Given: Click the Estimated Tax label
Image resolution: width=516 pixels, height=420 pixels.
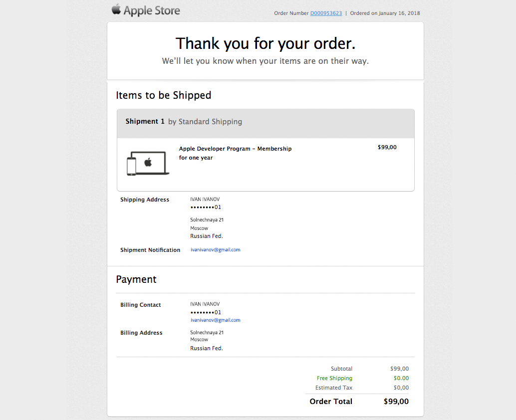Looking at the screenshot, I should click(x=334, y=388).
